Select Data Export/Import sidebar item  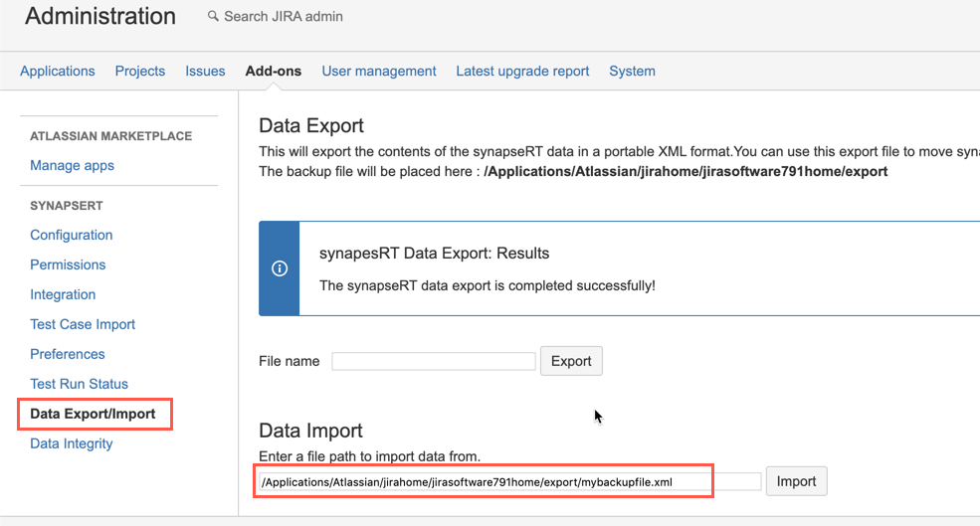coord(93,414)
